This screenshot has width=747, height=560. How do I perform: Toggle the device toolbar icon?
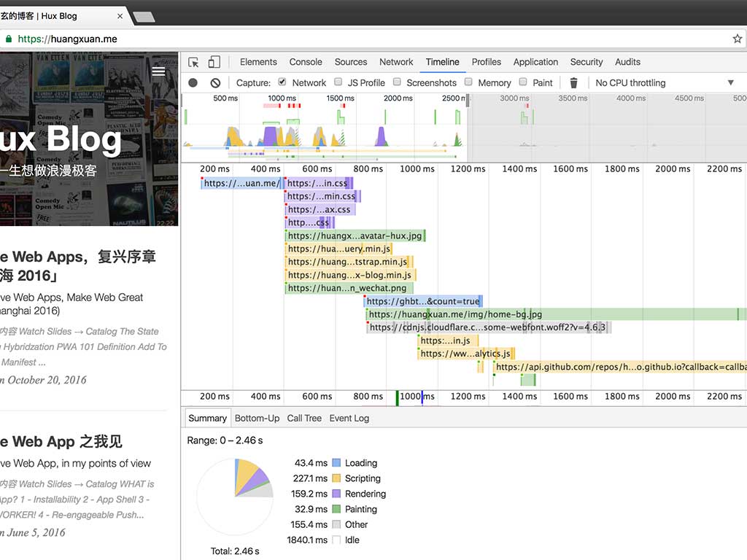214,62
